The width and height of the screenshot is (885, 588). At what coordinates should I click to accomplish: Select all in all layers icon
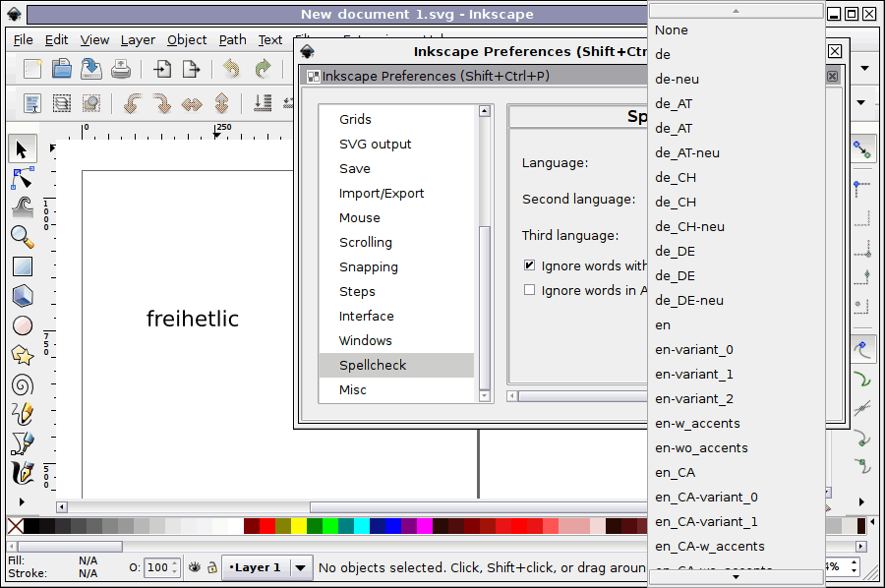(62, 103)
